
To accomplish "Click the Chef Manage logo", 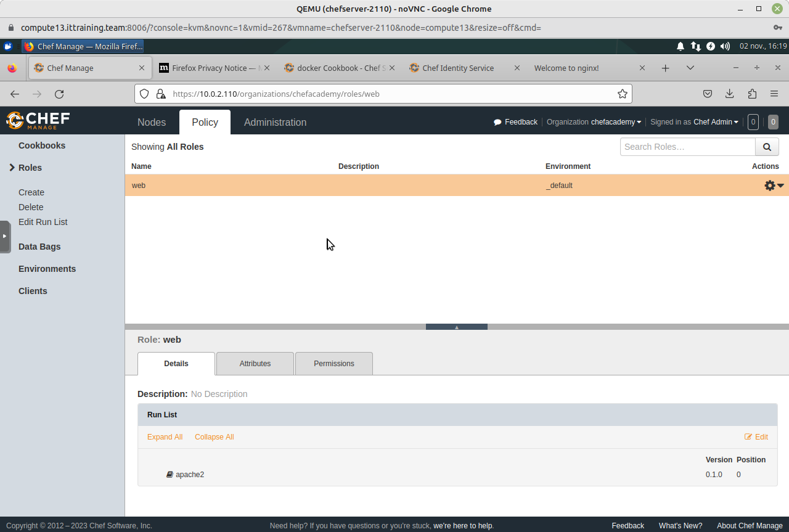I will point(38,120).
